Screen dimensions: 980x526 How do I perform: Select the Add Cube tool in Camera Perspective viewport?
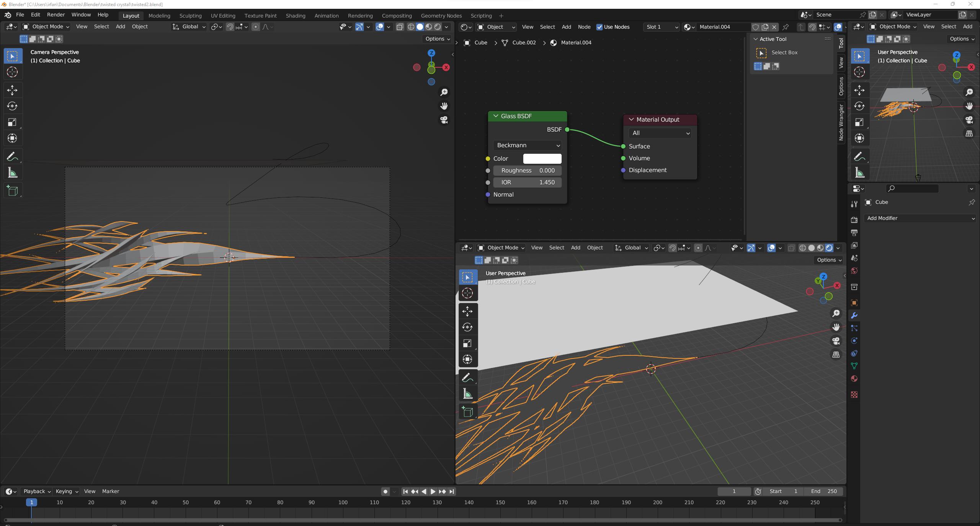coord(12,191)
